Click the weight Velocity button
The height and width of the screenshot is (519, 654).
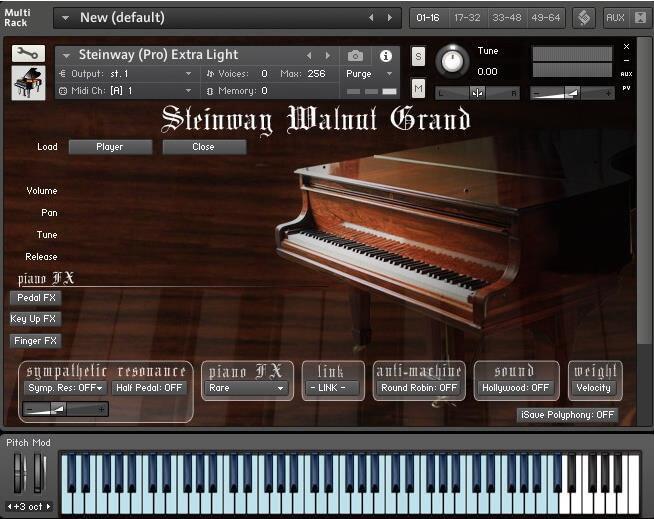click(x=593, y=388)
